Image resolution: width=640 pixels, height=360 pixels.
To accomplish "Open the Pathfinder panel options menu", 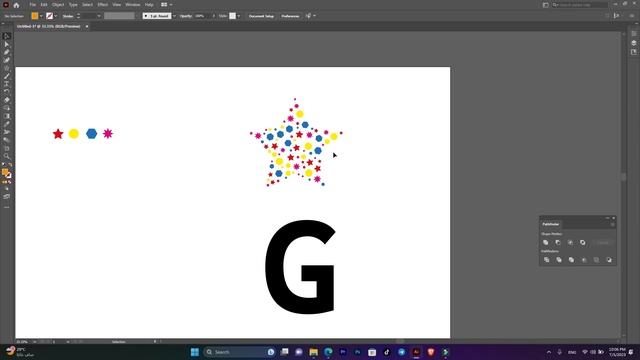I will [x=612, y=224].
